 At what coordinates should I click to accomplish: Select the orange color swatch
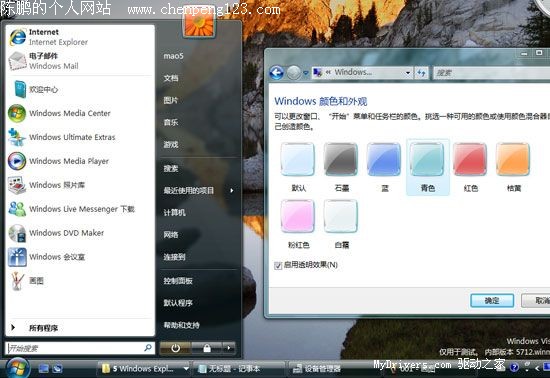coord(513,159)
